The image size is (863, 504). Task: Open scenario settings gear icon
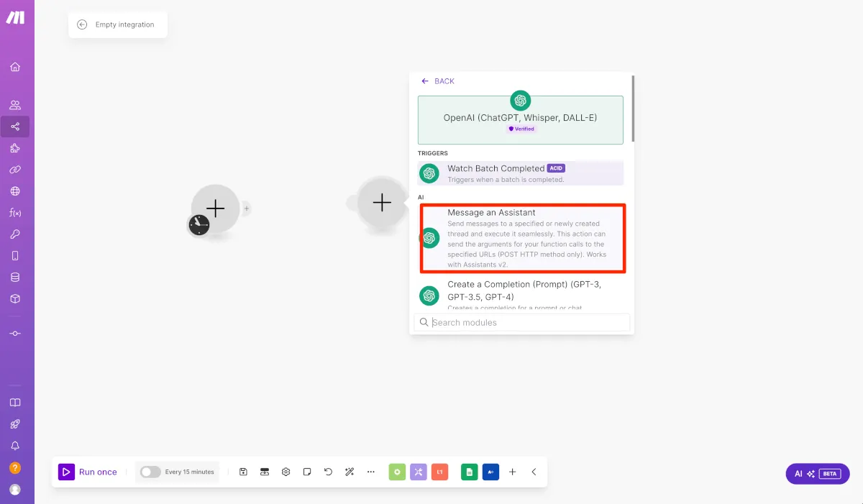click(286, 472)
